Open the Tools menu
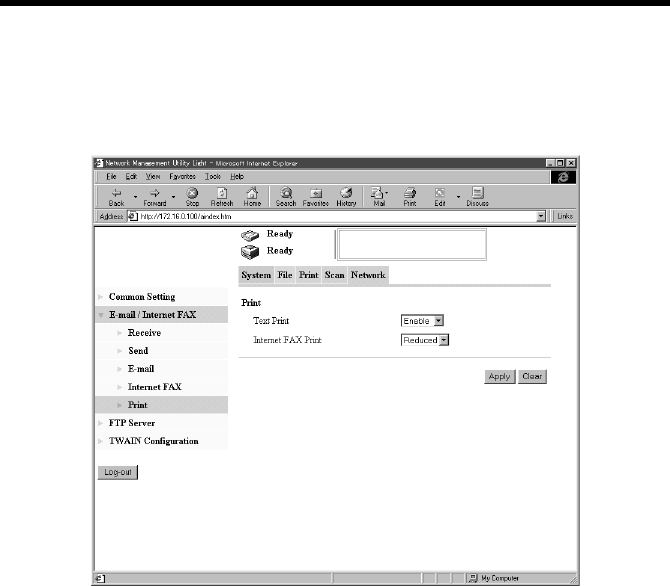Viewport: 670px width, 586px height. tap(212, 177)
